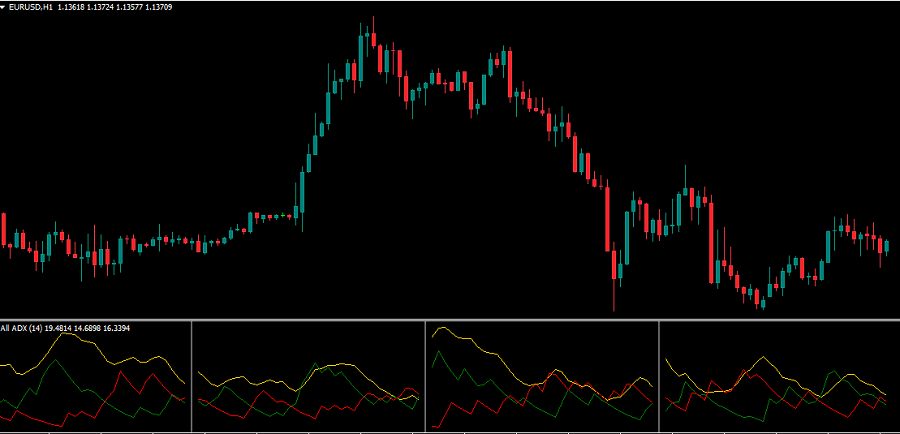Click divider between third and fourth ADX panels

click(x=659, y=377)
